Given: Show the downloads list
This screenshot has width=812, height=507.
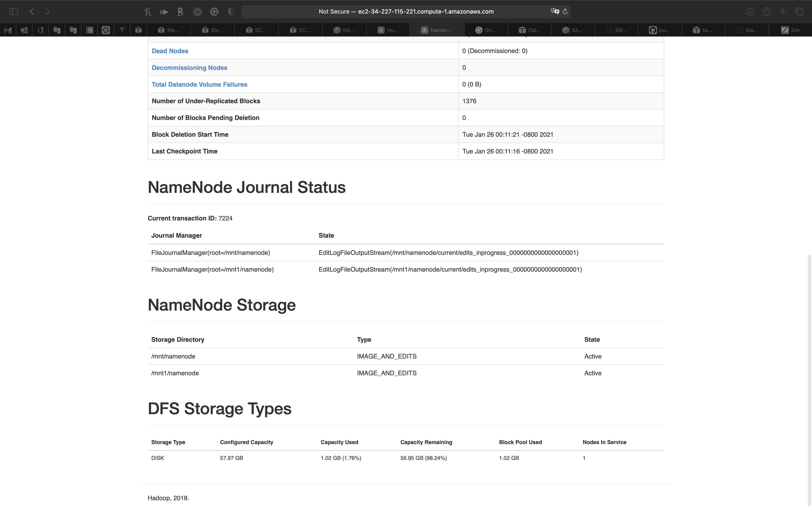Looking at the screenshot, I should pyautogui.click(x=750, y=12).
